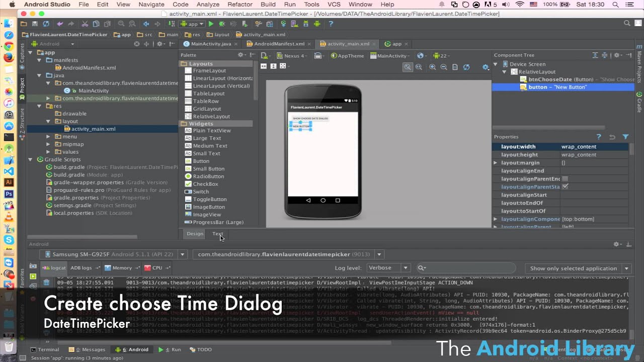The image size is (644, 362).
Task: Open the Refactor menu
Action: tap(240, 5)
